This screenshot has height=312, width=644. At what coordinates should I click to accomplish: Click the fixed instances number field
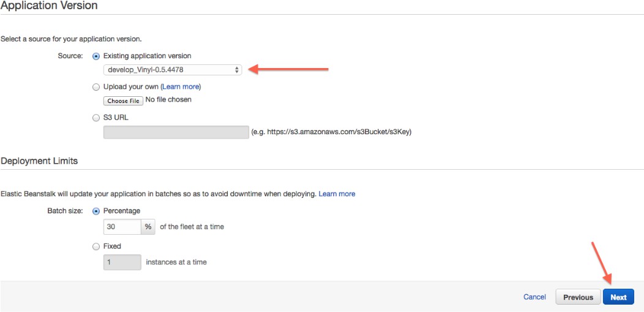click(122, 262)
